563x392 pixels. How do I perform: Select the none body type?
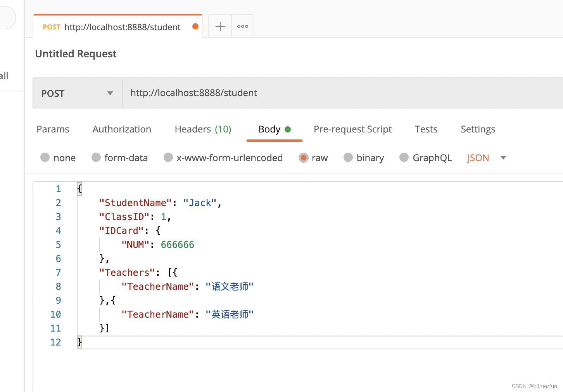[x=58, y=158]
